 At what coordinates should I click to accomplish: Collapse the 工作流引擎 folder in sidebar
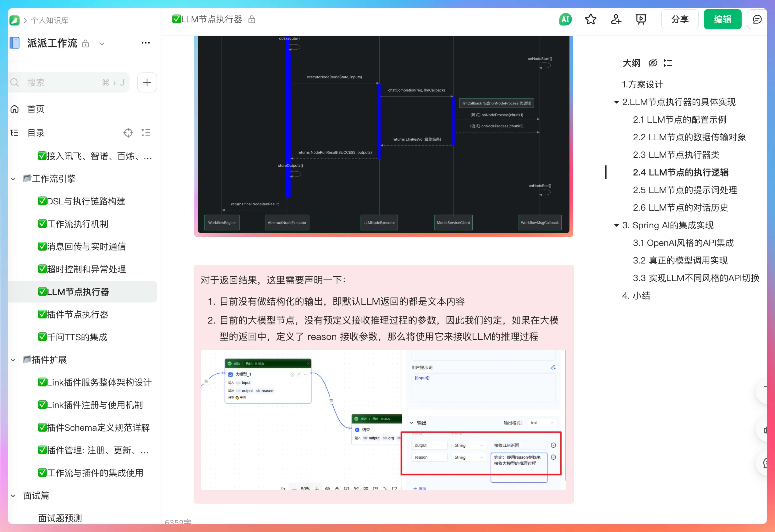point(13,178)
